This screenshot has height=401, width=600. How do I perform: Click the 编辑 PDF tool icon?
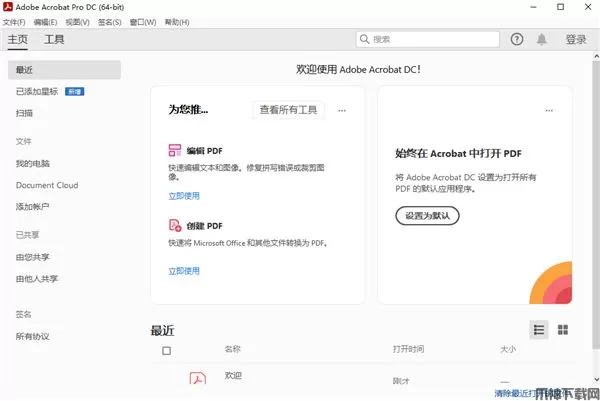[x=175, y=150]
